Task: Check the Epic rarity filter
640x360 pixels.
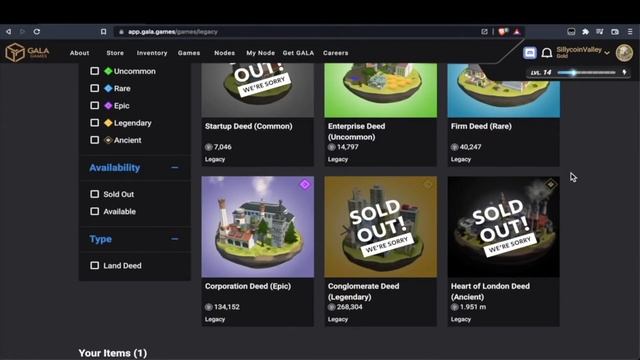Action: pos(94,105)
